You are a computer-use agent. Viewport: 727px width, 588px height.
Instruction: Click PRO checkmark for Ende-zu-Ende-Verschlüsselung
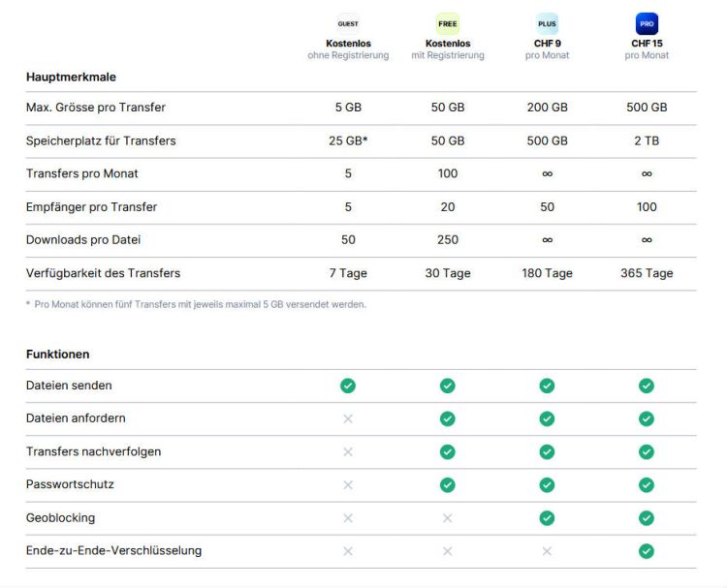(x=647, y=551)
